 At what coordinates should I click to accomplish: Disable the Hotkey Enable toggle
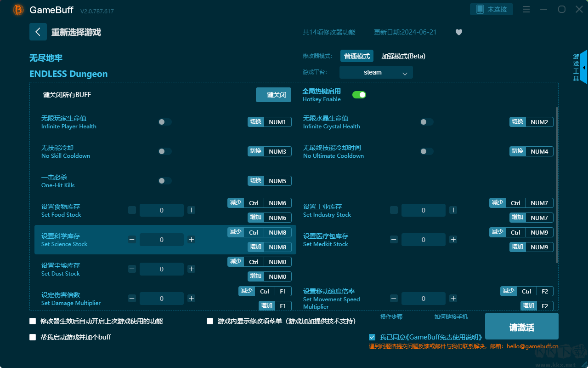(x=359, y=94)
